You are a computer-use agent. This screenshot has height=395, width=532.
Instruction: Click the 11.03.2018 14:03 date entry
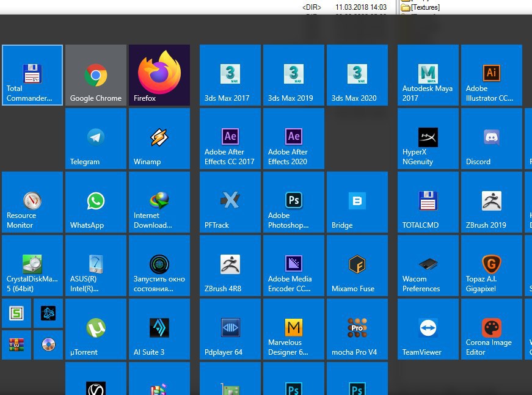click(x=361, y=7)
